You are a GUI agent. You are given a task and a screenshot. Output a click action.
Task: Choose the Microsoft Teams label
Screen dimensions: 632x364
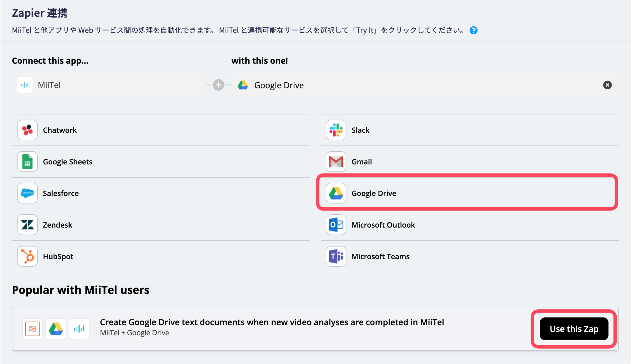pos(381,257)
